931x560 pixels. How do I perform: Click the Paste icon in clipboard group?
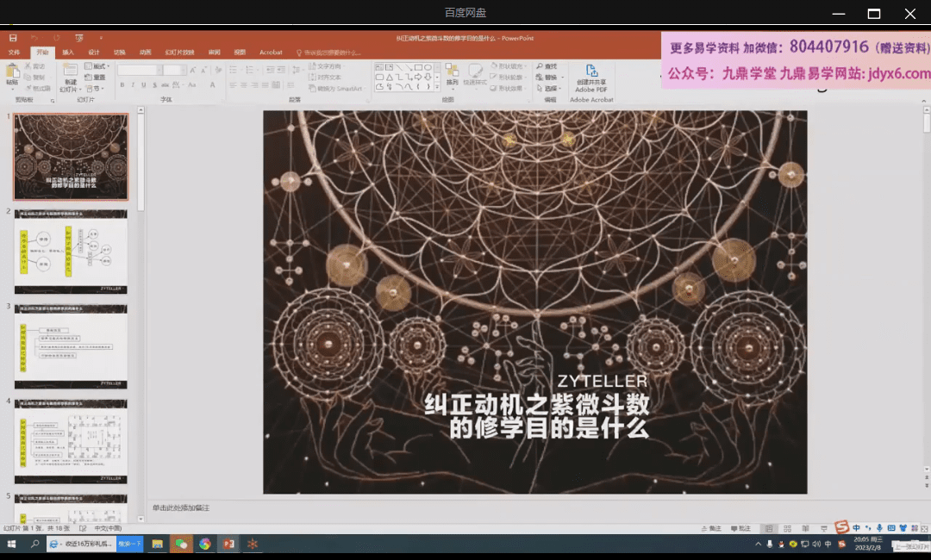[x=12, y=75]
